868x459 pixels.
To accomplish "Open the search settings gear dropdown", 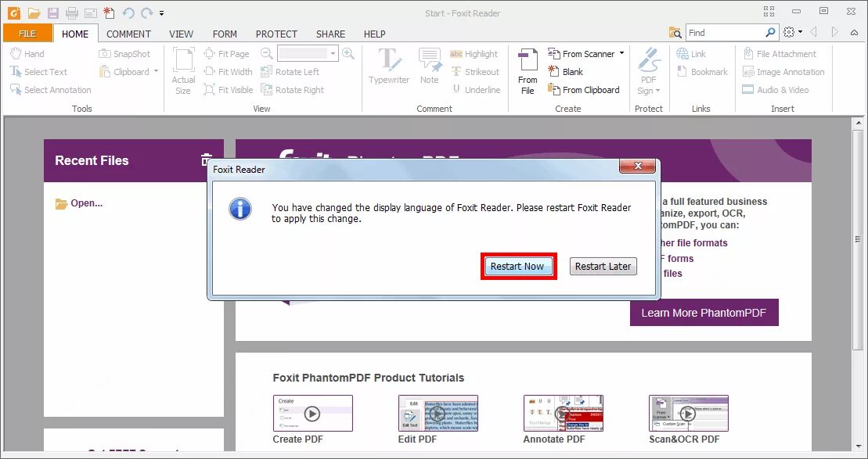I will (x=792, y=33).
